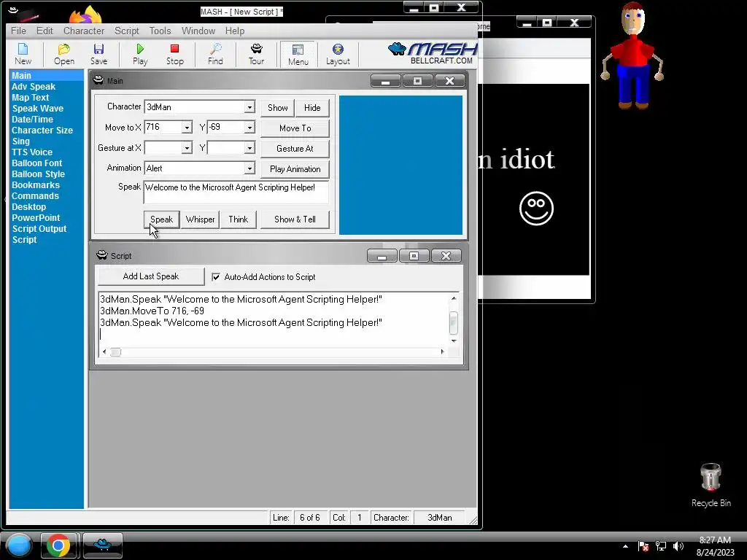The width and height of the screenshot is (747, 560).
Task: Show hidden tray icons arrow
Action: click(x=625, y=546)
